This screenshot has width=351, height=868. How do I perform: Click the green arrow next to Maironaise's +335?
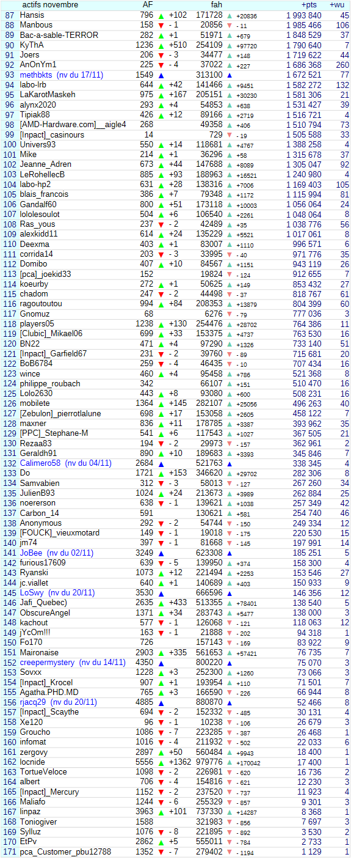point(161,653)
